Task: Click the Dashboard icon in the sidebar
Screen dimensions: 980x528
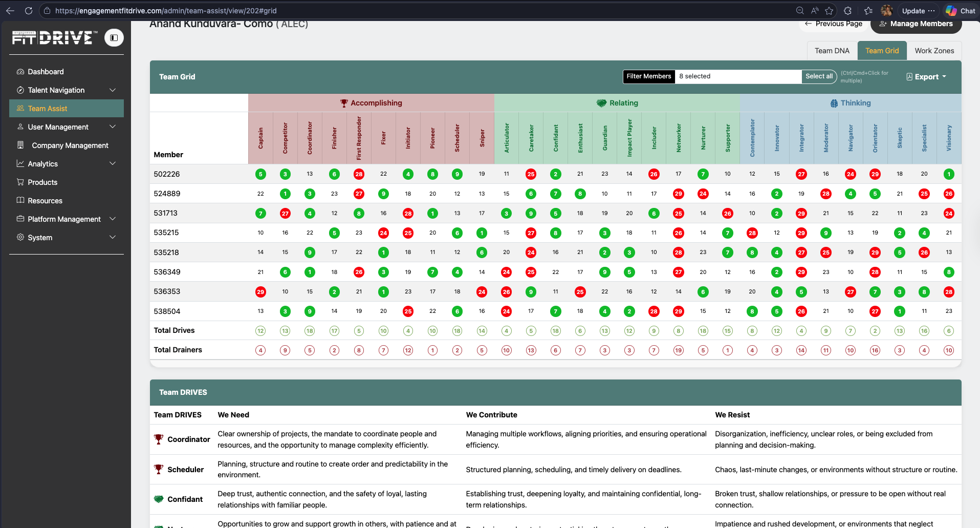Action: point(20,72)
